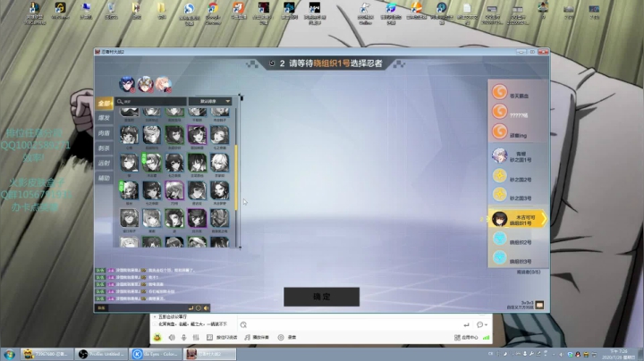Select the 全部 category tab
The width and height of the screenshot is (644, 361).
tap(104, 103)
